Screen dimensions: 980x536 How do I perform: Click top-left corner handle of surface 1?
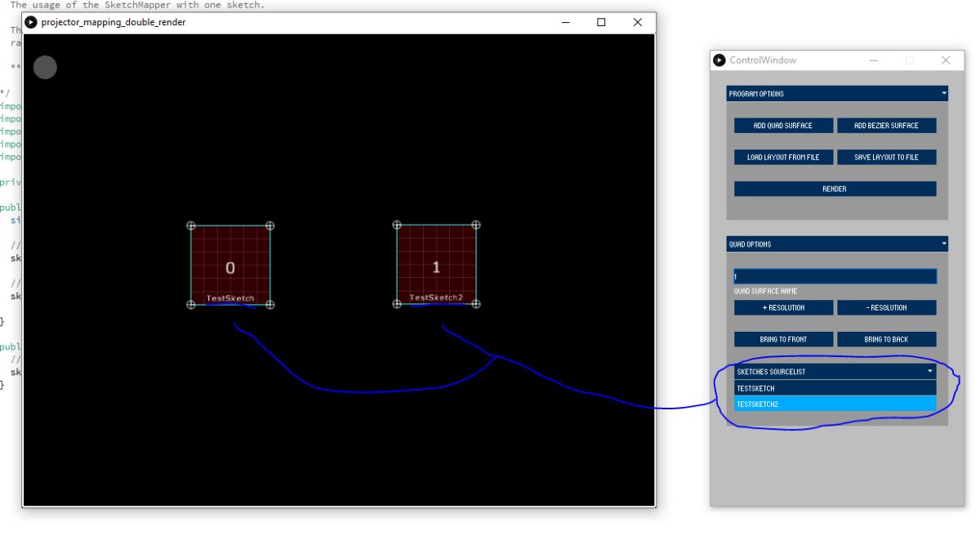(397, 225)
